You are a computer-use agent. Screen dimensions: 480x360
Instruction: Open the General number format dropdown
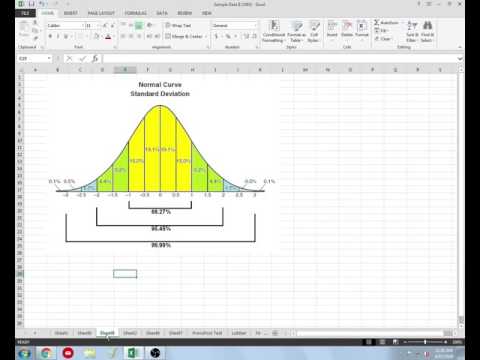click(x=256, y=25)
